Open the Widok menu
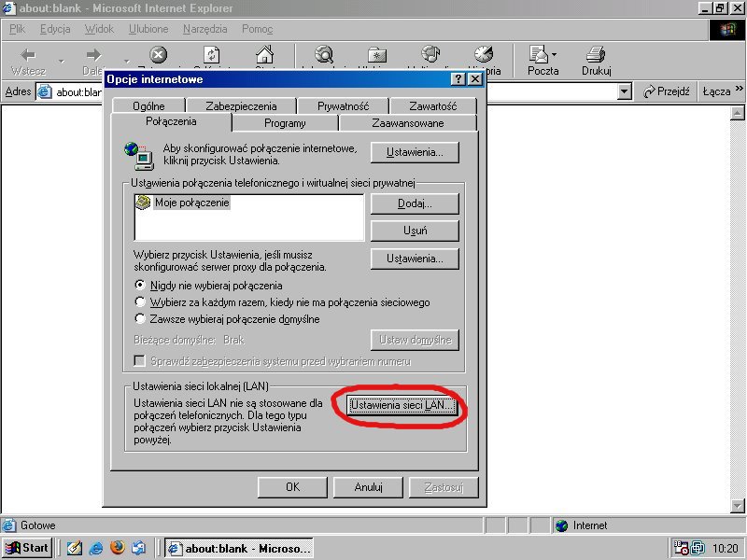Image resolution: width=747 pixels, height=560 pixels. coord(99,29)
